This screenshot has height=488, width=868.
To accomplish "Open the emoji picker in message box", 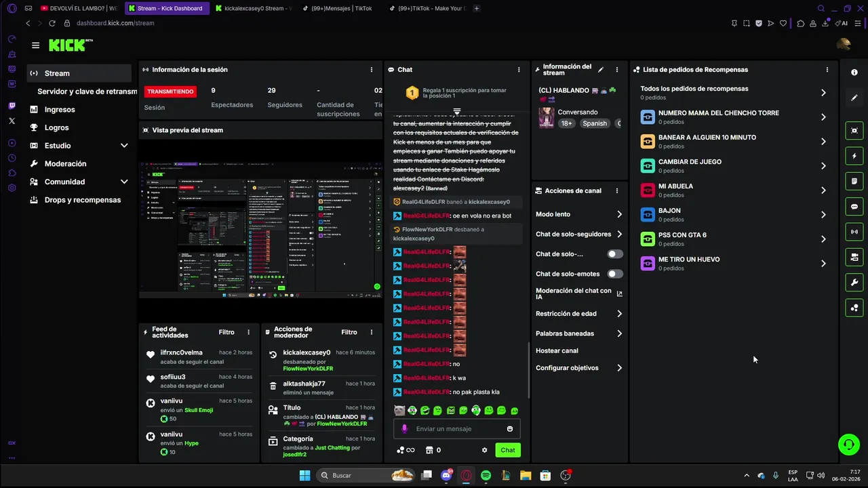I will pyautogui.click(x=510, y=429).
